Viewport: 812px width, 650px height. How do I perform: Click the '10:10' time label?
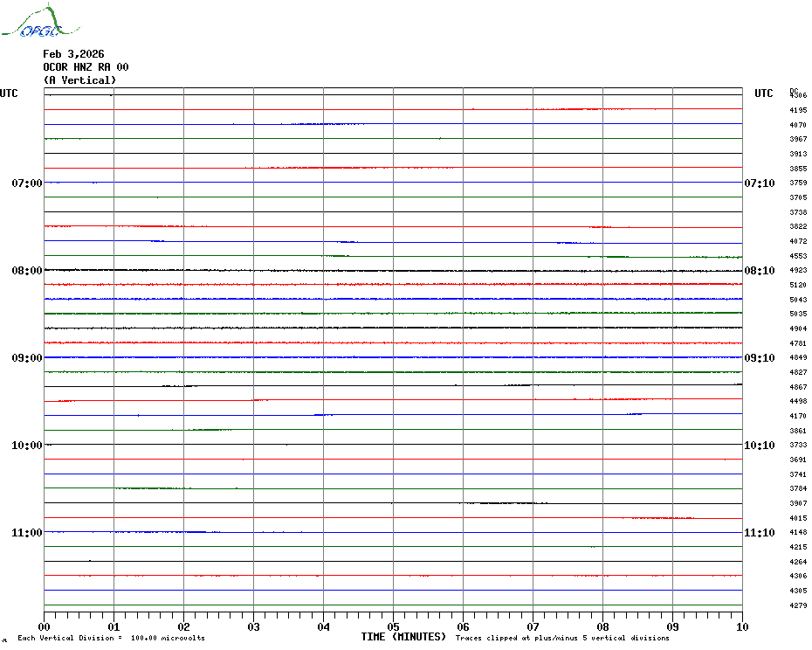(x=760, y=446)
